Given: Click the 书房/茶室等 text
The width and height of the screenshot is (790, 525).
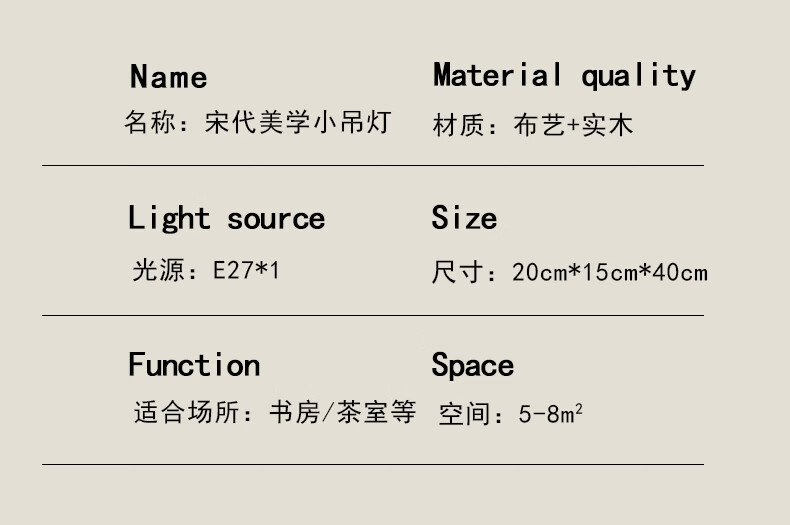Looking at the screenshot, I should click(342, 413).
